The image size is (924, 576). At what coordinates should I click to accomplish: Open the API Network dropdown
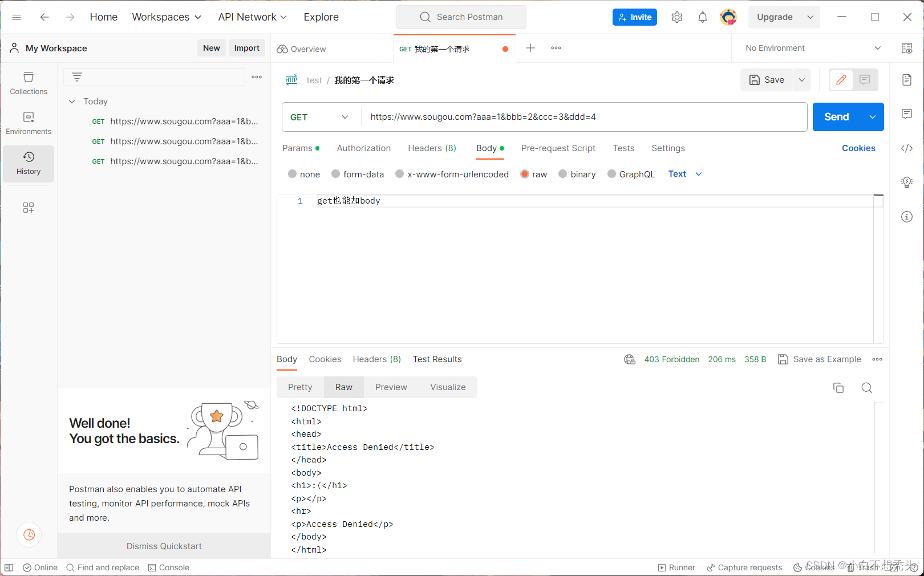coord(252,17)
